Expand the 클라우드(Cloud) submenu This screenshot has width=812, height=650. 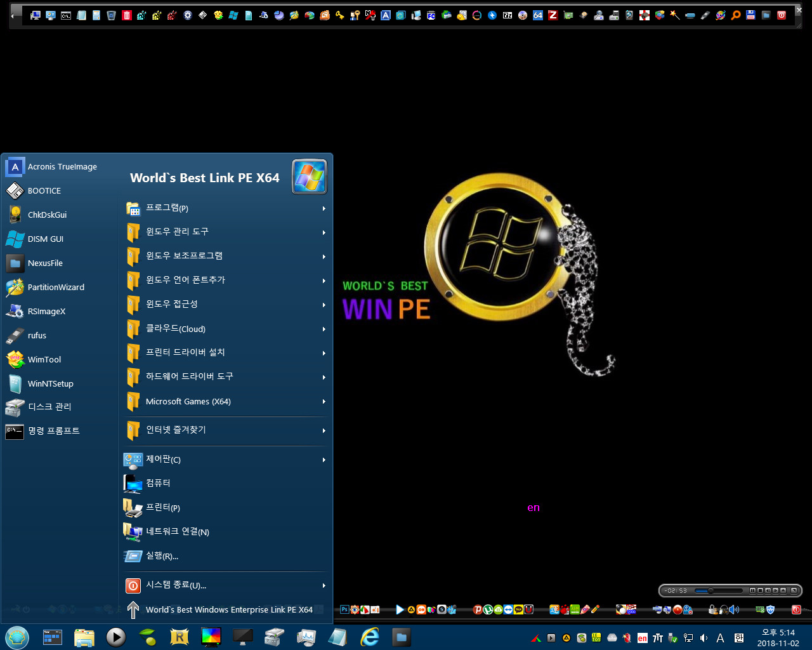click(x=226, y=329)
